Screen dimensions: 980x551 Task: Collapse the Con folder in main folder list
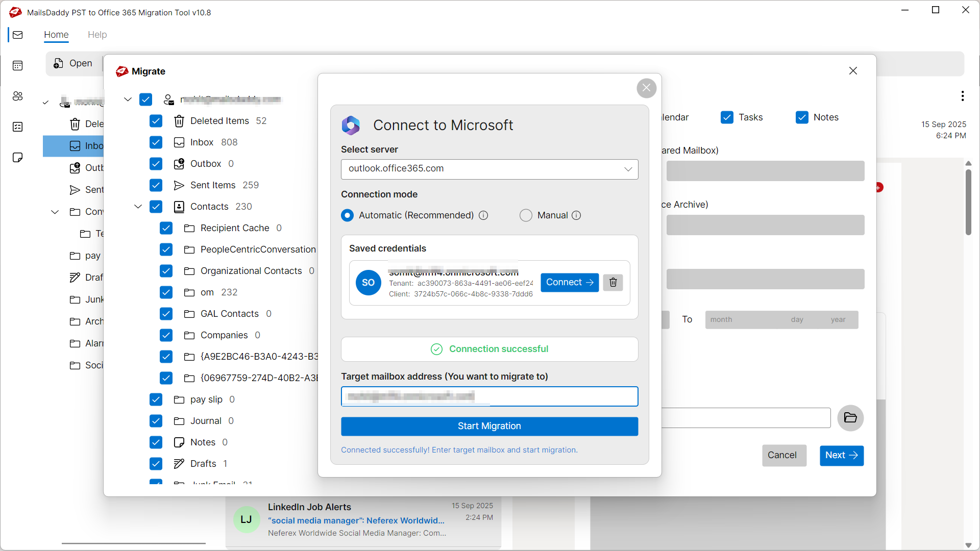click(55, 212)
